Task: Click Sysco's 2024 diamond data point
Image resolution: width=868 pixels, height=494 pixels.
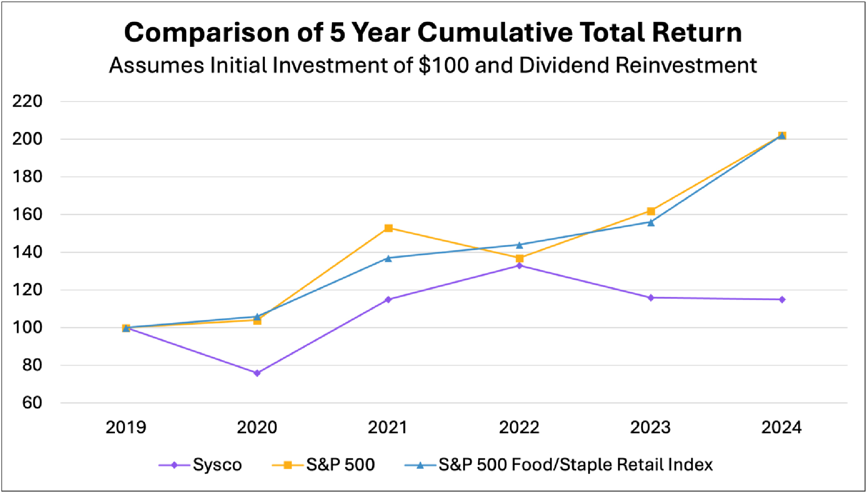Action: tap(782, 299)
